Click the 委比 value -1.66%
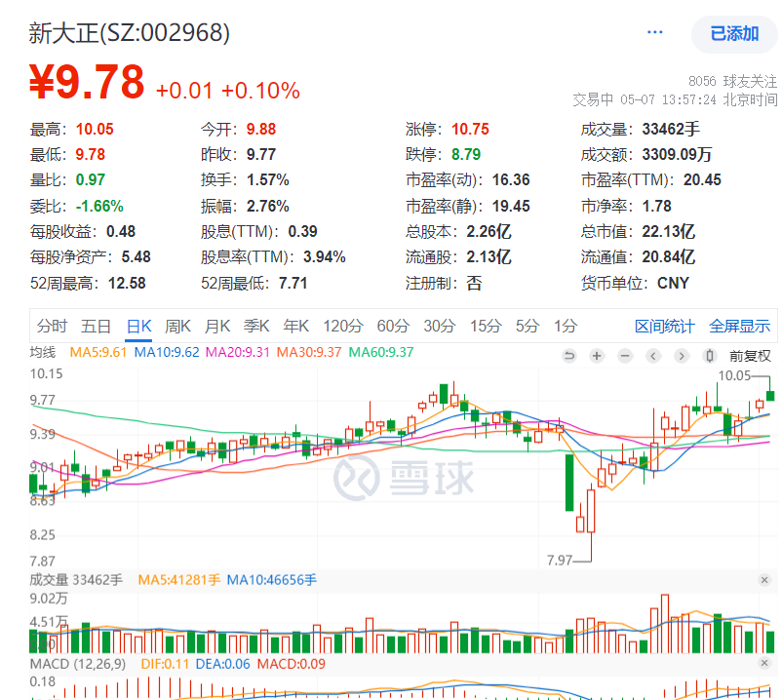Viewport: 782px width, 700px height. coord(99,207)
